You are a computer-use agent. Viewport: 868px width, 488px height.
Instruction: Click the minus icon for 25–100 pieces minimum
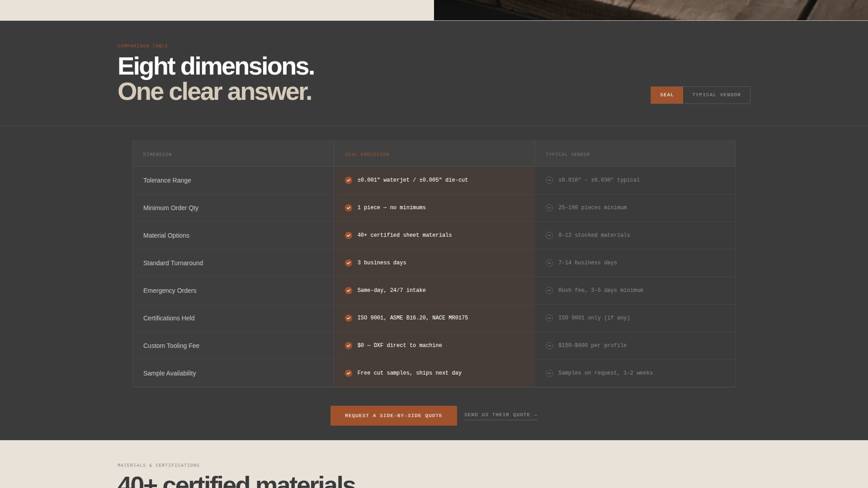(x=549, y=208)
